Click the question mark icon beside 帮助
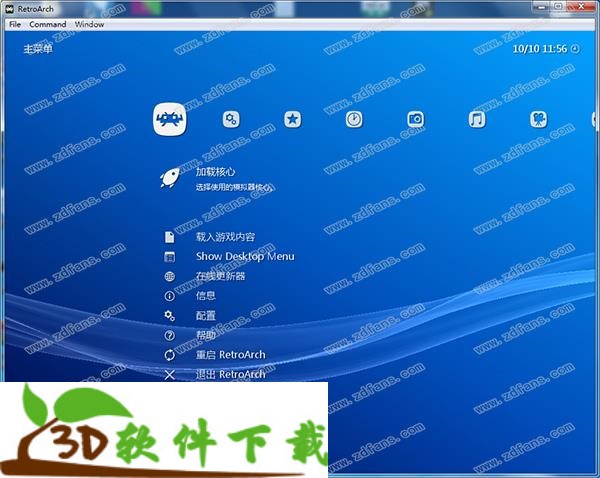 pyautogui.click(x=170, y=336)
